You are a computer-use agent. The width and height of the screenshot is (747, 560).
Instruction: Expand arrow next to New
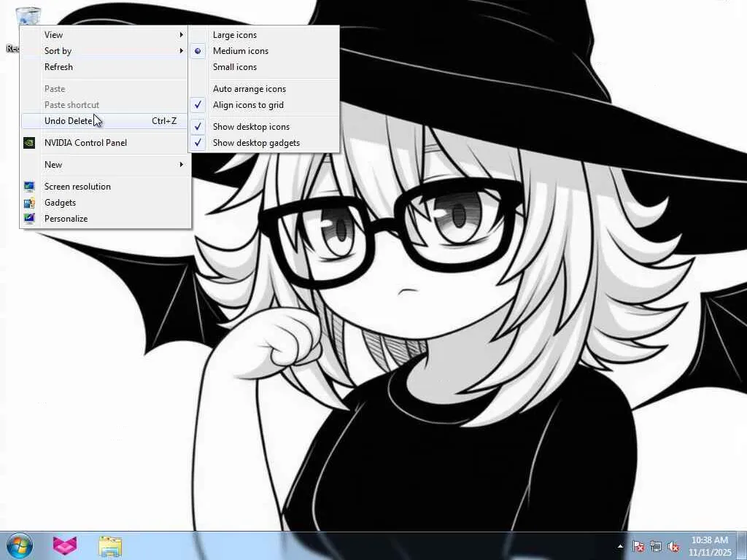pos(181,165)
